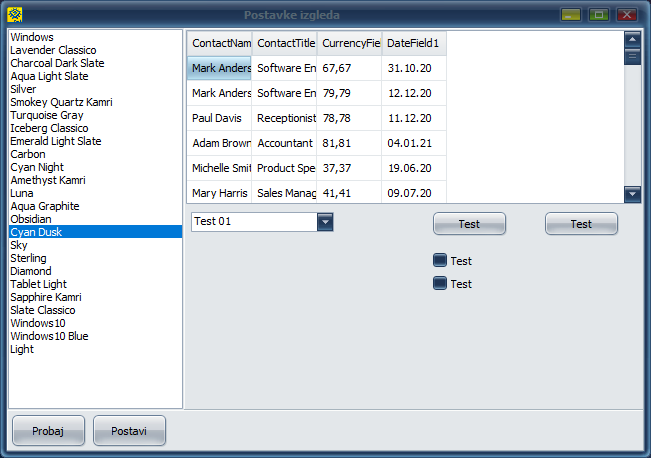The width and height of the screenshot is (651, 458).
Task: Select the Paul Davis row cell
Action: (x=219, y=118)
